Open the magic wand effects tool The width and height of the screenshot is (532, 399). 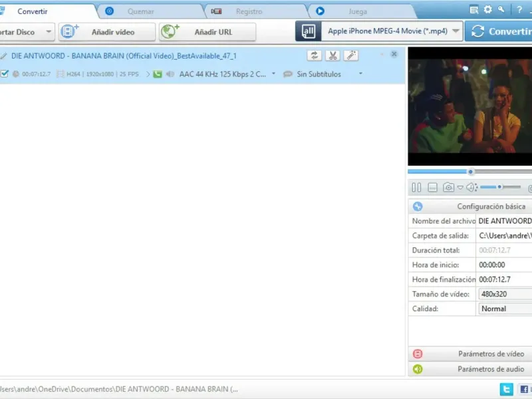coord(351,56)
